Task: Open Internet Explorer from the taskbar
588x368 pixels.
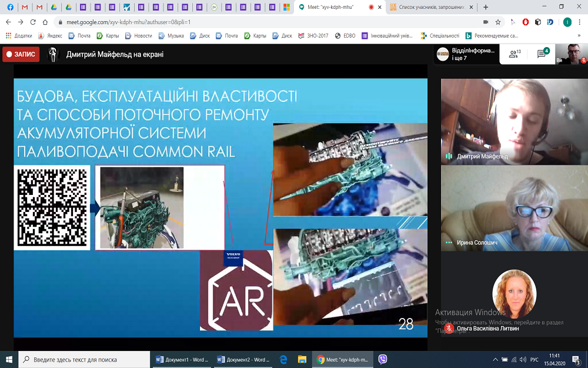Action: 283,359
